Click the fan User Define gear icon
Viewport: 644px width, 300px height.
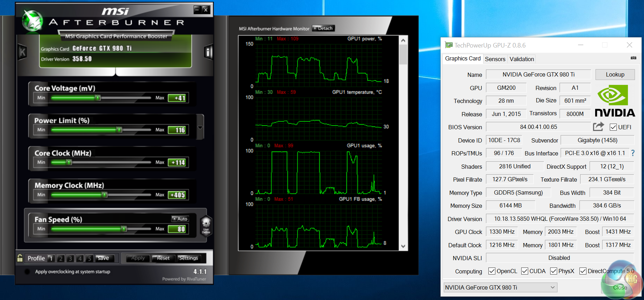point(206,225)
